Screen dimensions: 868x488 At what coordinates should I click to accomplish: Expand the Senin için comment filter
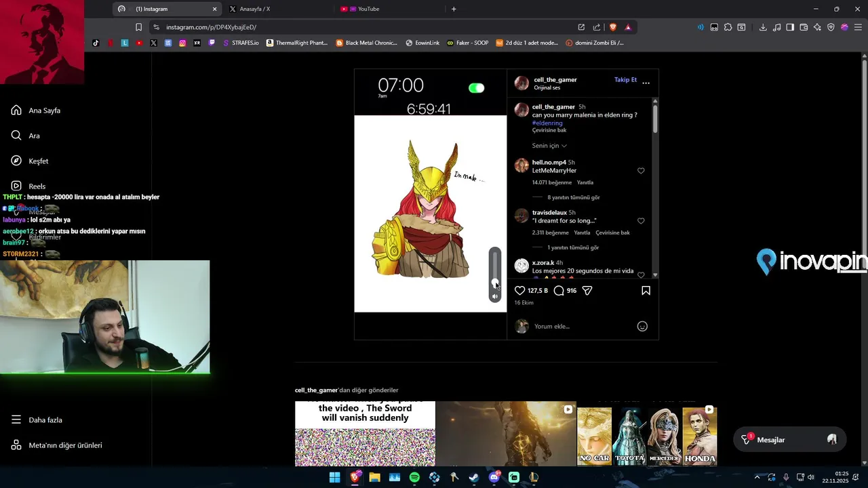tap(549, 146)
